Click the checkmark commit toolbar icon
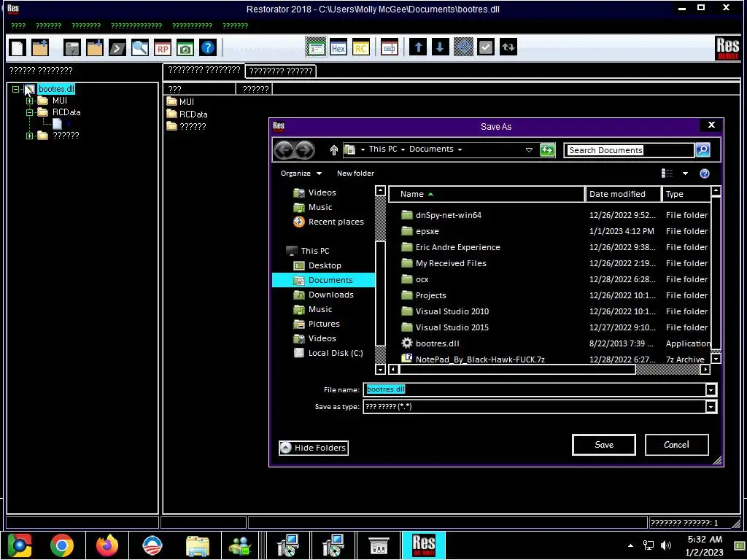This screenshot has width=747, height=560. point(485,47)
